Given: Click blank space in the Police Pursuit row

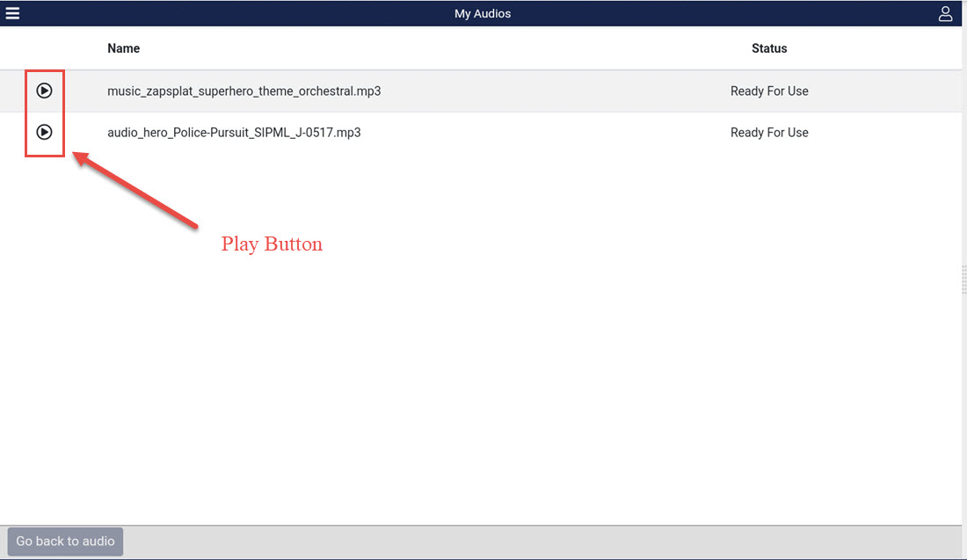Looking at the screenshot, I should (545, 133).
